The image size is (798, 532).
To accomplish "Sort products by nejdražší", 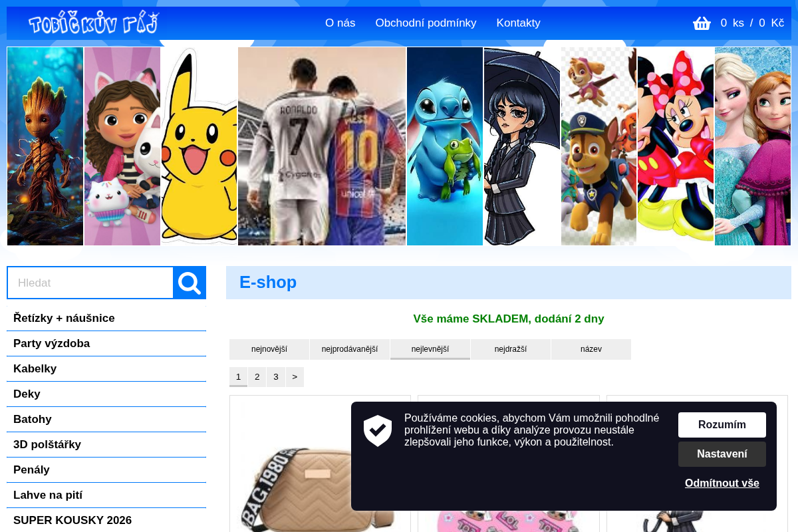I will (x=511, y=349).
